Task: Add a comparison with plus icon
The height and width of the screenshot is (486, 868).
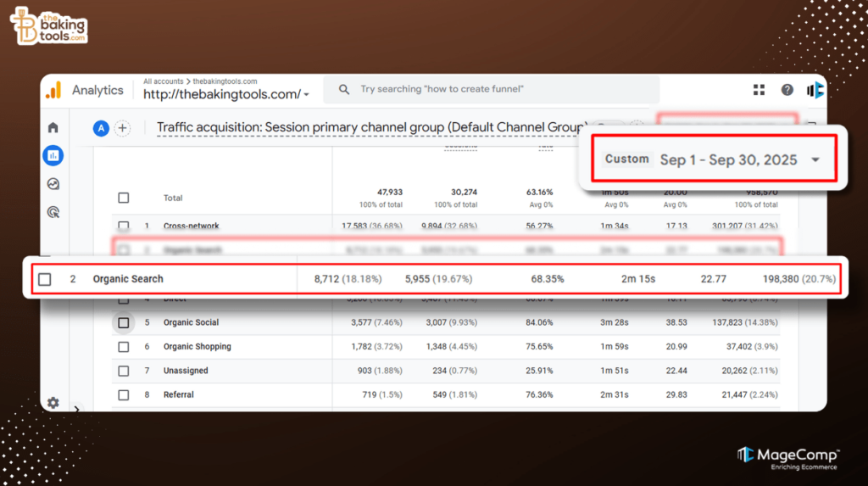Action: coord(123,128)
